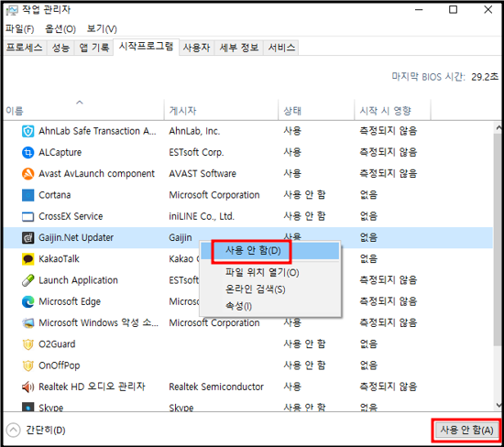Click the scrollbar up arrow

498,128
